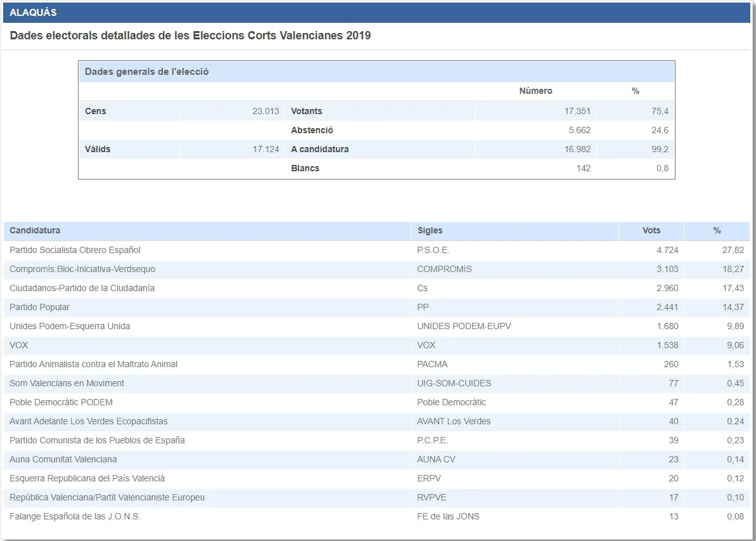Select VOX vote count 1.538
Viewport: 756px width, 541px height.
tap(667, 345)
